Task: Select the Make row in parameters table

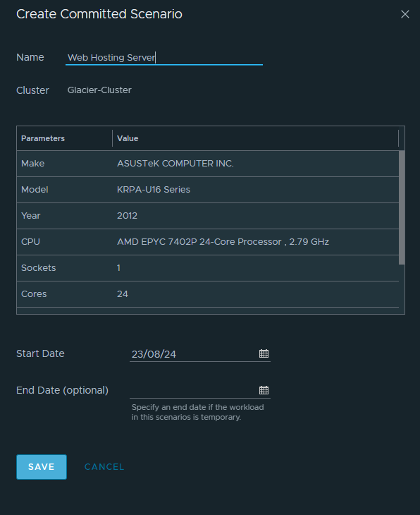Action: (x=208, y=164)
